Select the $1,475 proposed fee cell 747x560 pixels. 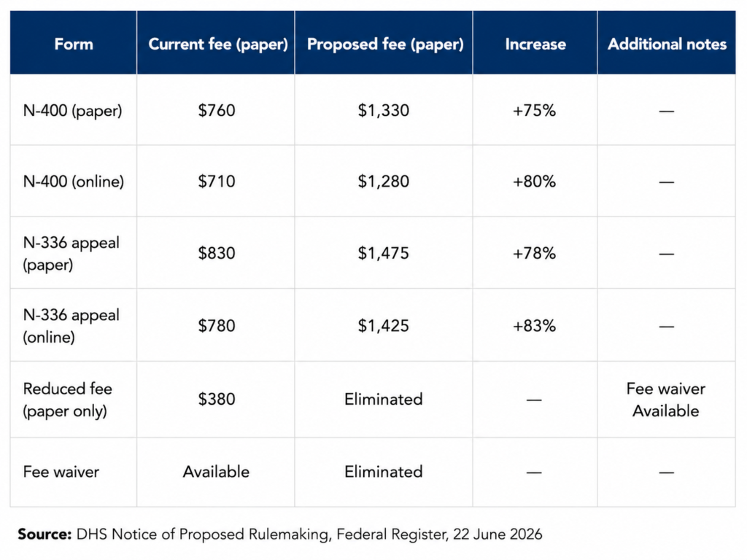[384, 253]
